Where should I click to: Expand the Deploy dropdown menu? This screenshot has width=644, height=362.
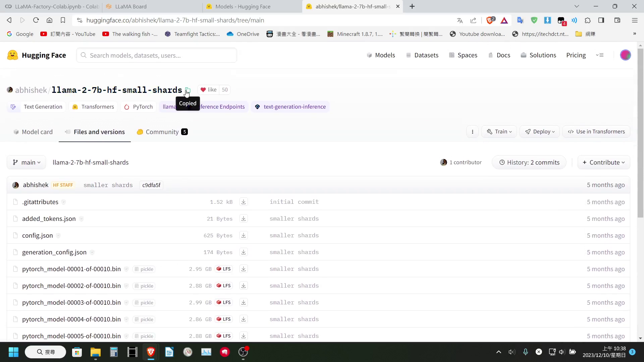pos(540,131)
